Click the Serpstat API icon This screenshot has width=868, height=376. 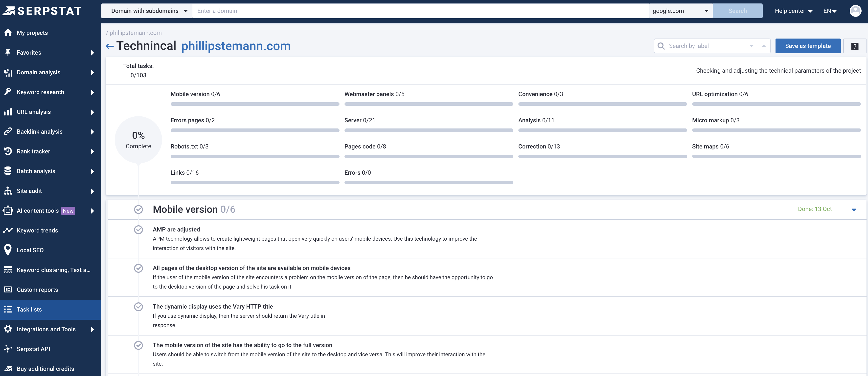click(8, 349)
